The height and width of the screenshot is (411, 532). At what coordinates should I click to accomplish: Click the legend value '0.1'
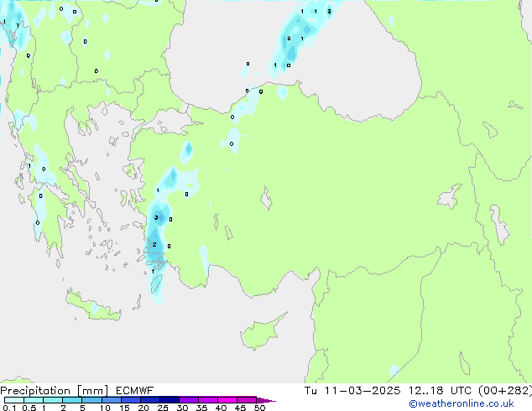click(9, 408)
